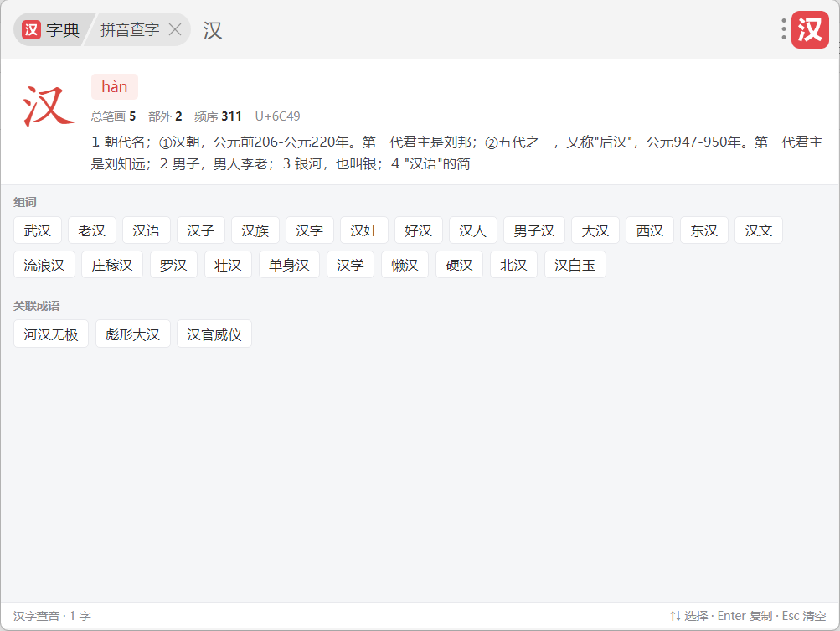Screen dimensions: 840x631
Task: Open the word 硬汉
Action: point(459,265)
